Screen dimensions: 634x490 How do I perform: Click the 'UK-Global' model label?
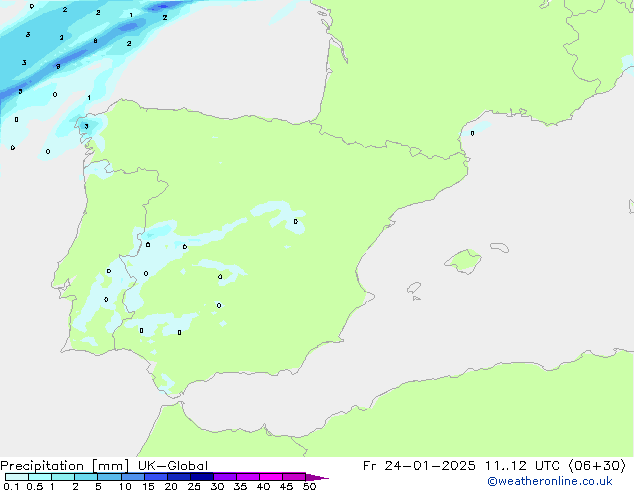tap(173, 466)
